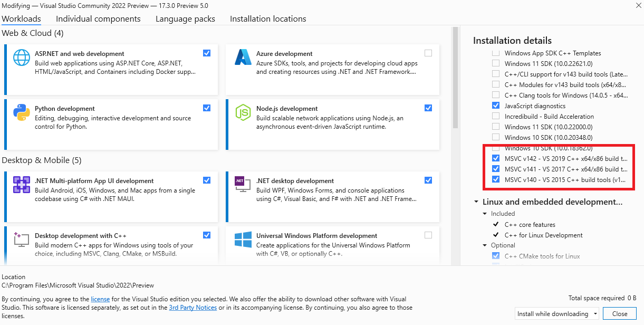644x325 pixels.
Task: Uncheck MSVC v142 VS 2019 build tools
Action: (495, 158)
